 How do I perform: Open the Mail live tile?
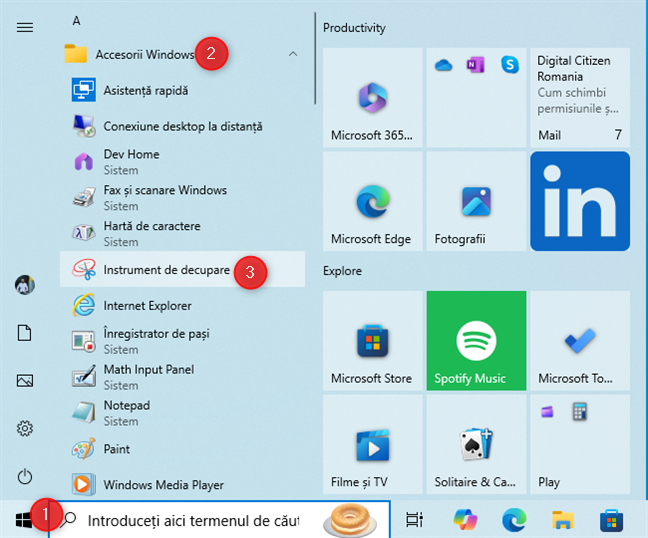coord(580,97)
